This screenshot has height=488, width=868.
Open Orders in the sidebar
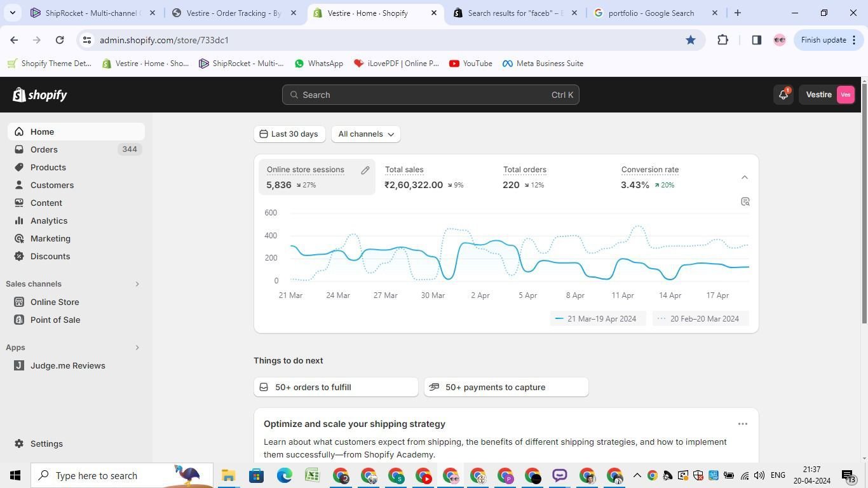click(44, 149)
